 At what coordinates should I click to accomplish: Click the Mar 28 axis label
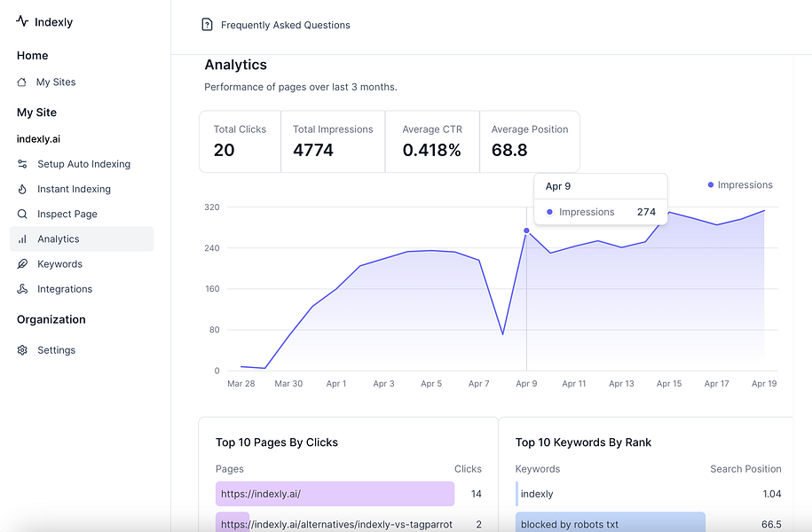coord(241,383)
